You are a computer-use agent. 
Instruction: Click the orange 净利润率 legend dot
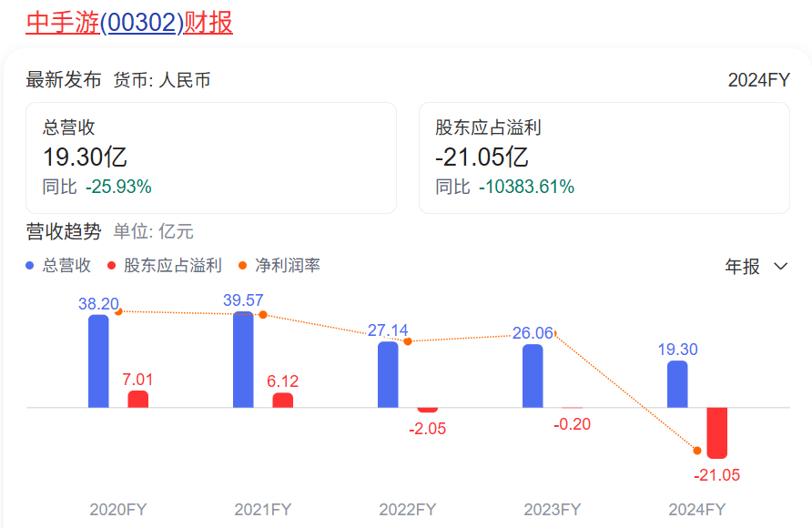[x=242, y=266]
